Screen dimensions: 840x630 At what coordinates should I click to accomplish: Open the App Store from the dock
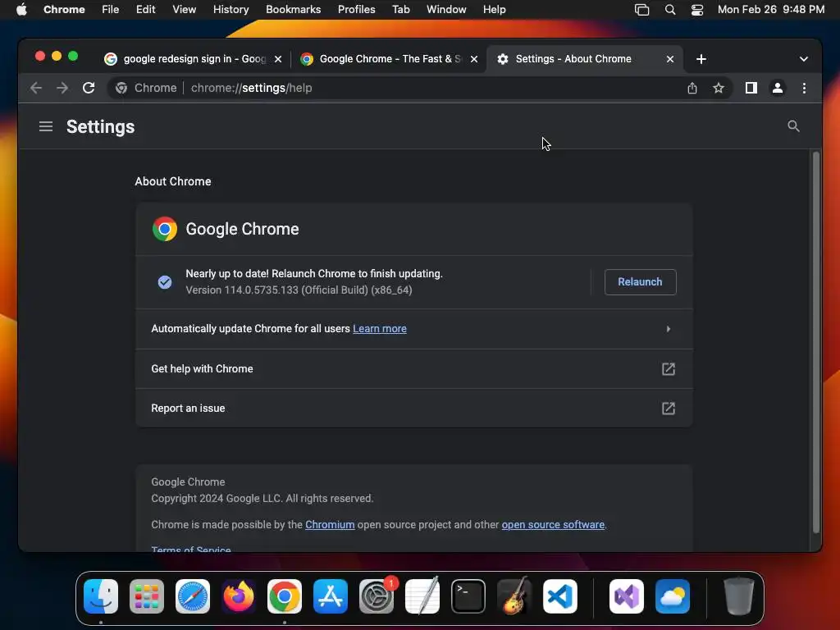331,596
